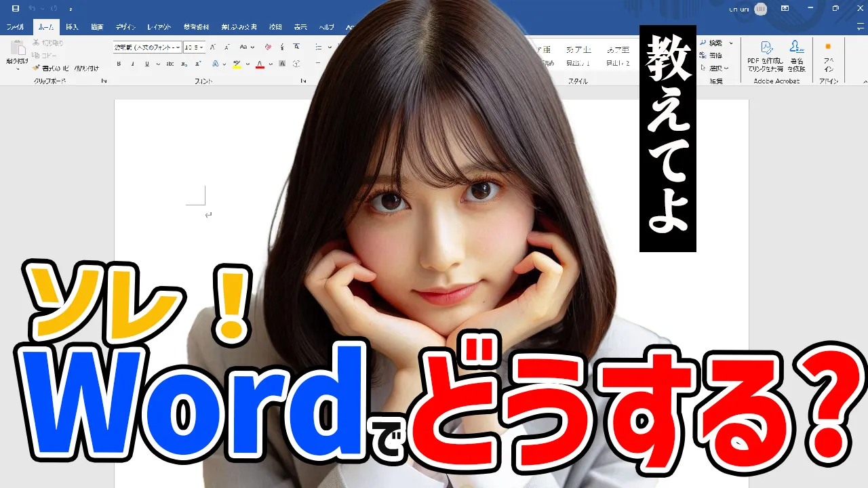Toggle Subscript formatting

coord(183,64)
